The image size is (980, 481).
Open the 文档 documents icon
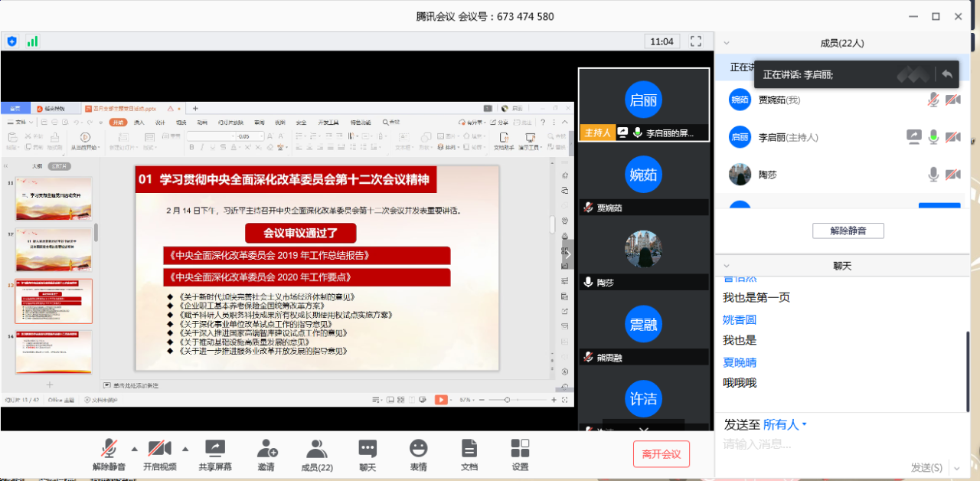coord(469,449)
